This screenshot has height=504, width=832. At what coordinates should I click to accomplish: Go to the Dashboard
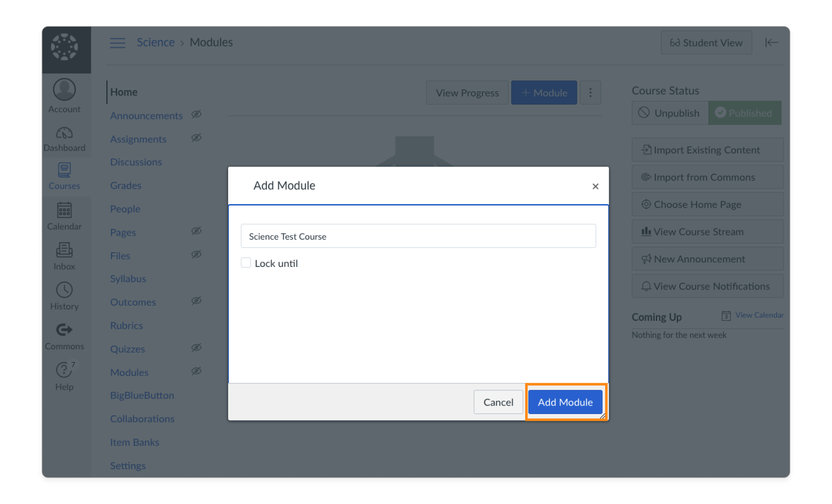pyautogui.click(x=64, y=138)
